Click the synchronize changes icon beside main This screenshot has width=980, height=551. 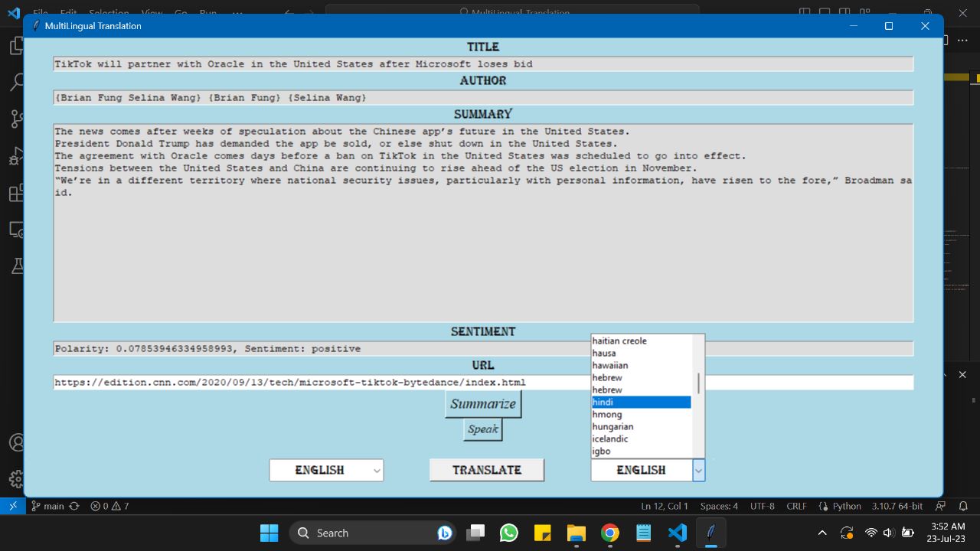coord(74,506)
